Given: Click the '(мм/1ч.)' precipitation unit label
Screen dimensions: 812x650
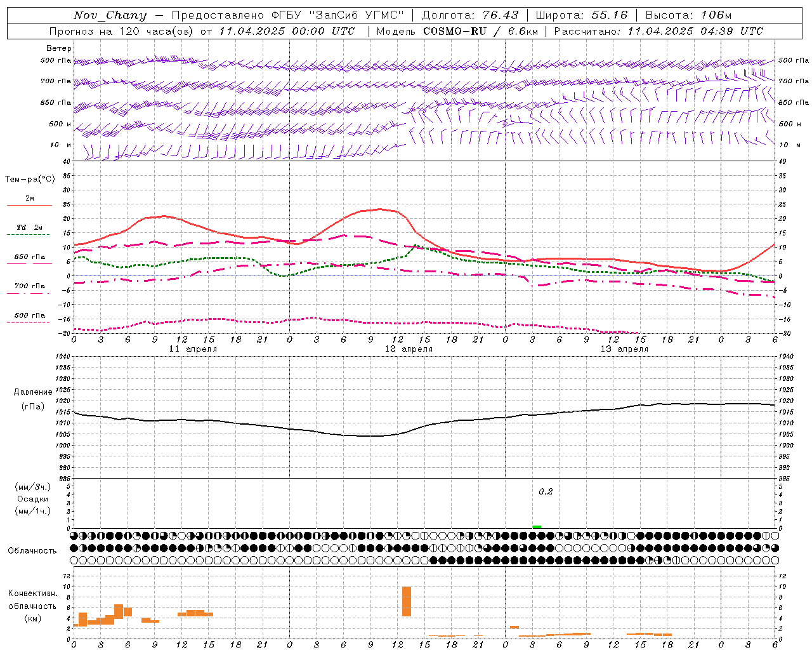Looking at the screenshot, I should [x=33, y=511].
